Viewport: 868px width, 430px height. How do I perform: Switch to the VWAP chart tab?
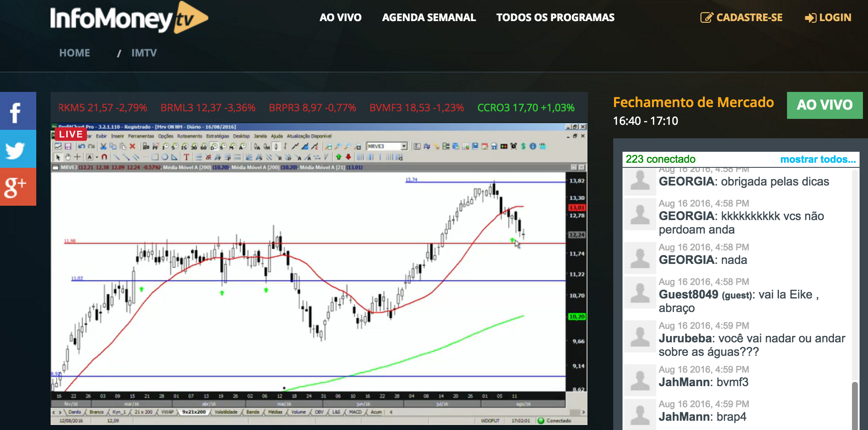click(x=167, y=412)
